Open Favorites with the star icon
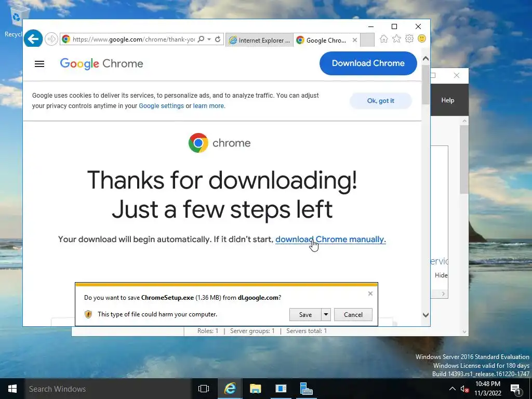 [x=396, y=38]
